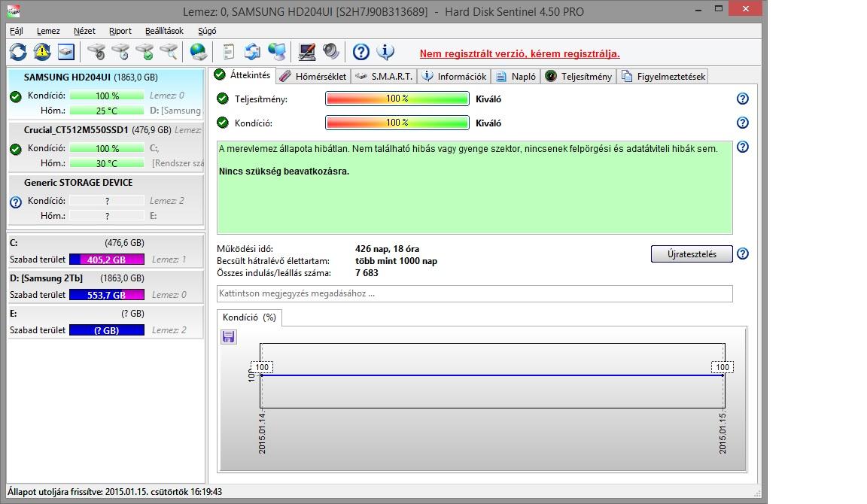Open the Fájl menu
Screen dimensions: 867x504
[x=17, y=31]
